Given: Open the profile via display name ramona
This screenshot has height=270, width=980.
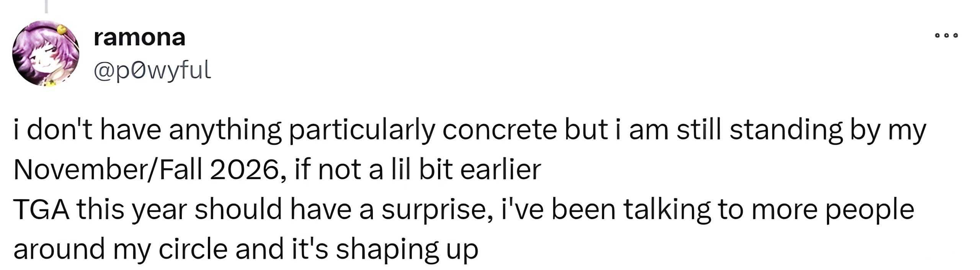Looking at the screenshot, I should click(139, 38).
